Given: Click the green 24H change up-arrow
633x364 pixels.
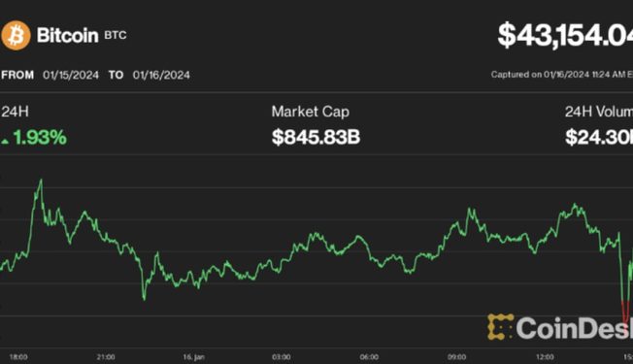Looking at the screenshot, I should 5,141.
